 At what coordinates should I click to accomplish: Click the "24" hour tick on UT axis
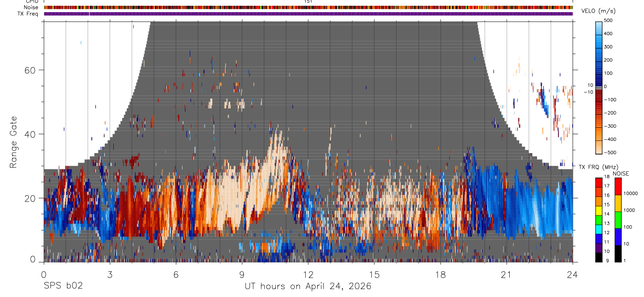[x=573, y=274]
